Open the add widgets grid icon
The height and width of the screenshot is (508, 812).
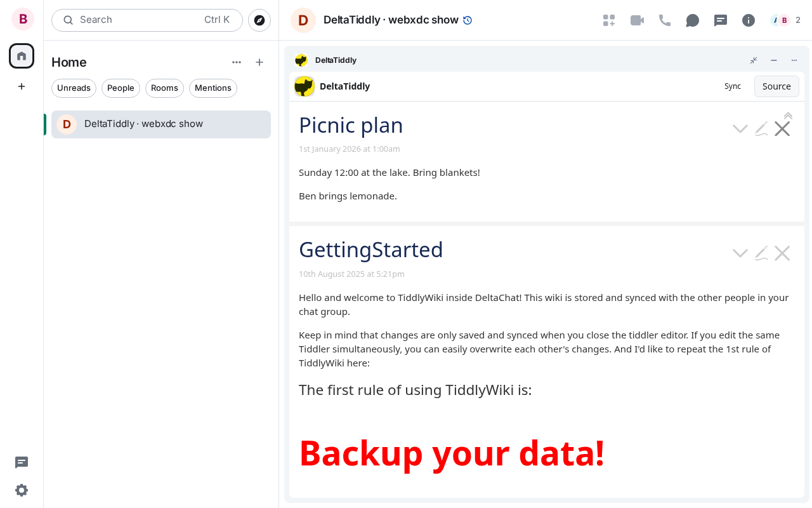pos(609,20)
